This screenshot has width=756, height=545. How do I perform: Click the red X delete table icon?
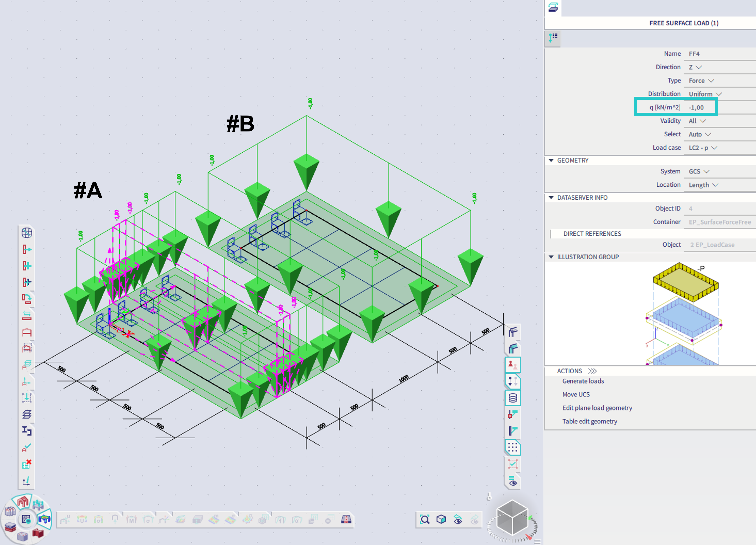(x=27, y=464)
